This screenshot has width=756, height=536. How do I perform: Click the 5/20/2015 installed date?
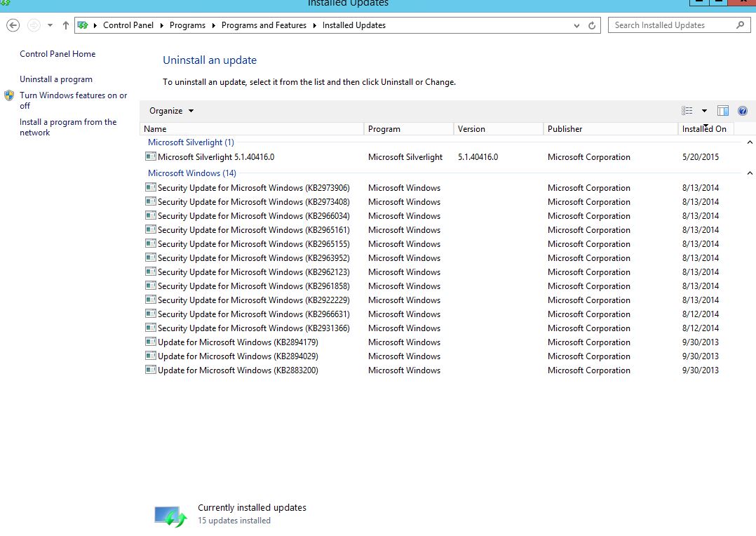(700, 156)
